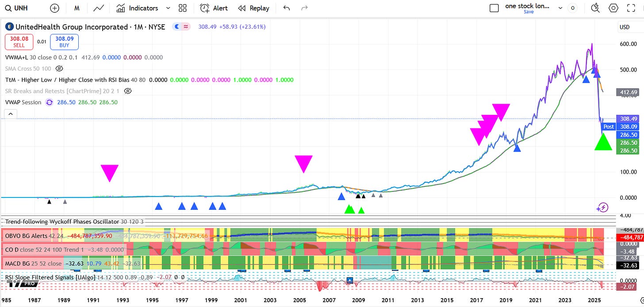Enter fullscreen mode
This screenshot has height=307, width=644.
tap(631, 8)
